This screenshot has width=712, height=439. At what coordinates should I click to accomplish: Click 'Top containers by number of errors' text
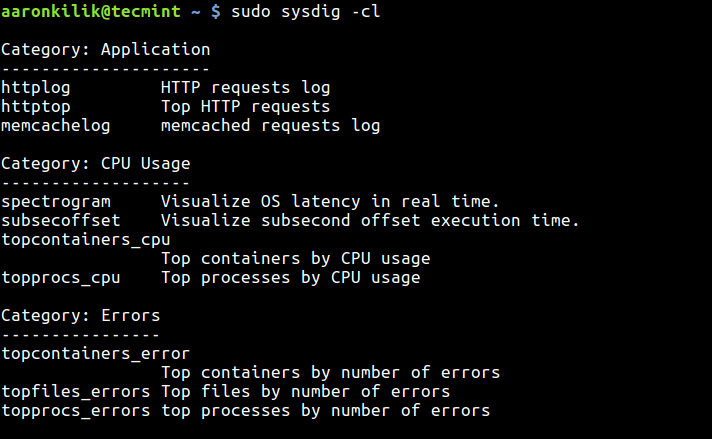[x=330, y=373]
